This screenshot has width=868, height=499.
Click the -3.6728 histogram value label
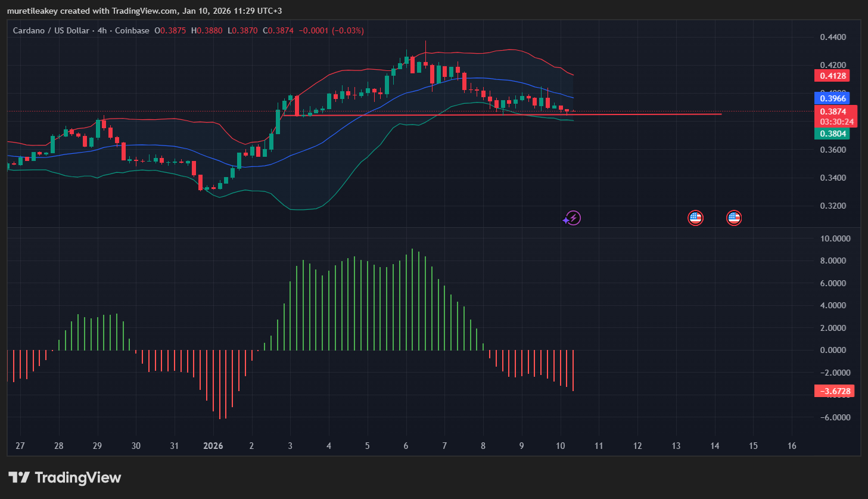(834, 391)
